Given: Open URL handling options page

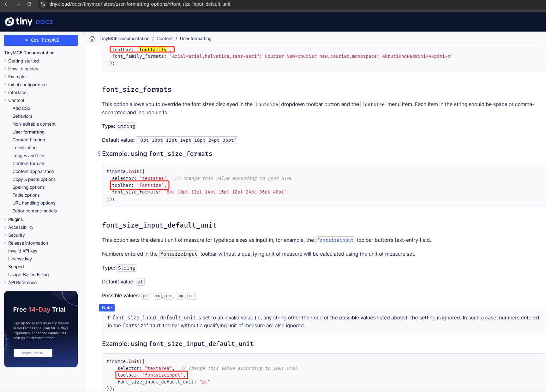Looking at the screenshot, I should (34, 203).
